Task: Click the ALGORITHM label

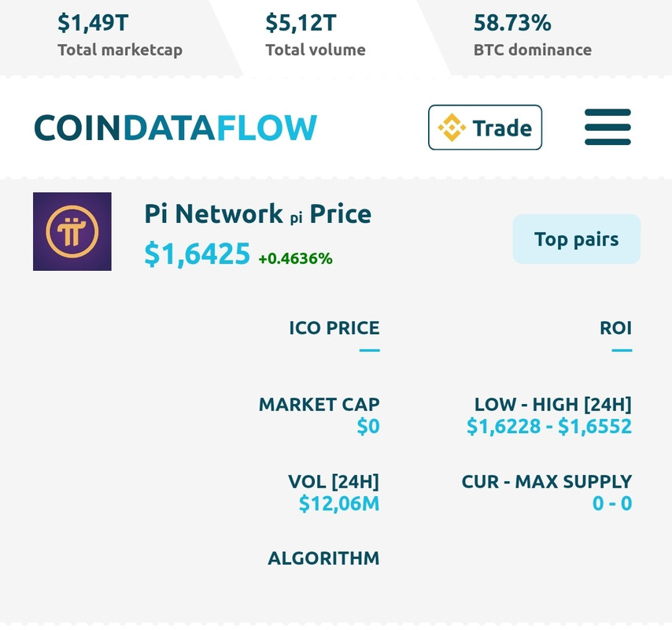Action: [323, 558]
